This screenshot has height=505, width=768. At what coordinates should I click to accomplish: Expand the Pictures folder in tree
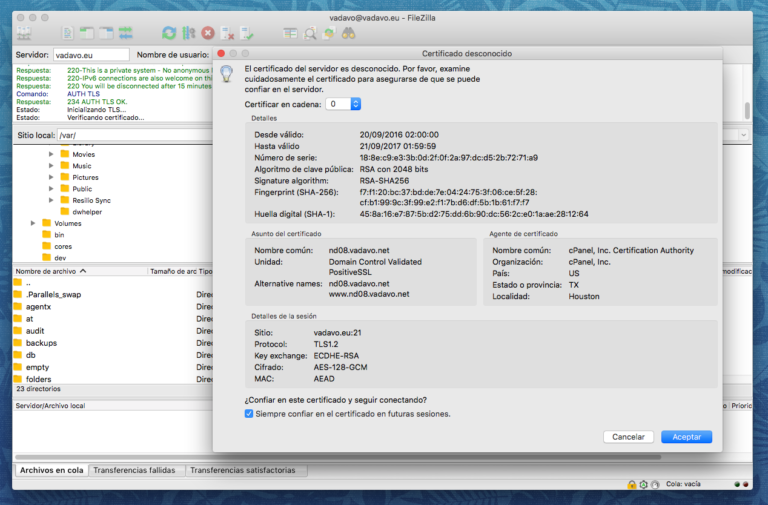click(x=51, y=177)
